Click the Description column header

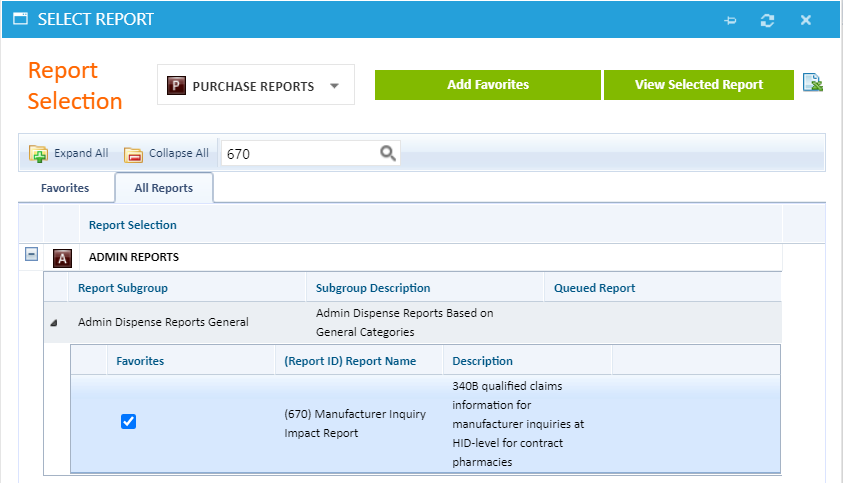pyautogui.click(x=482, y=361)
